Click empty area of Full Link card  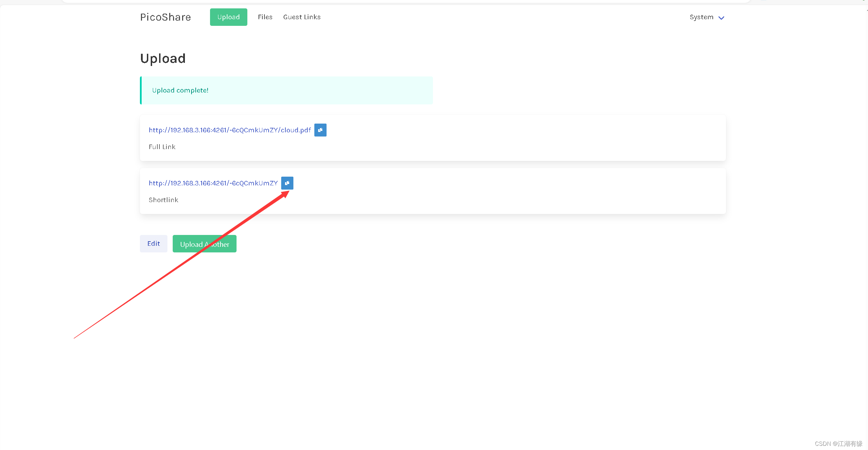coord(523,138)
